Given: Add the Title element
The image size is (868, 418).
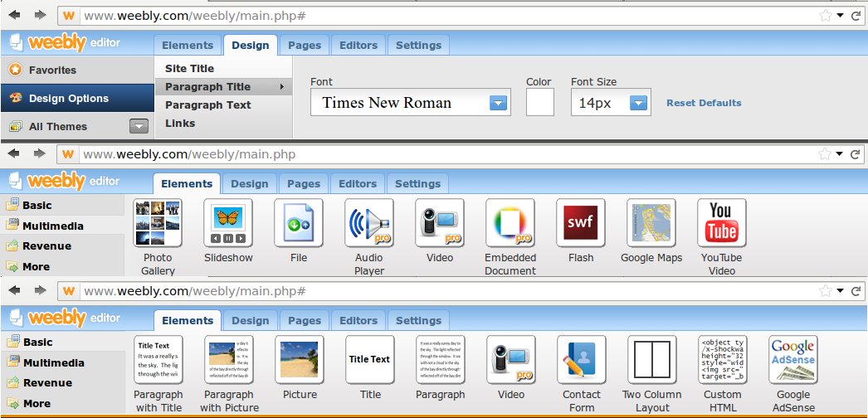Looking at the screenshot, I should [x=370, y=359].
